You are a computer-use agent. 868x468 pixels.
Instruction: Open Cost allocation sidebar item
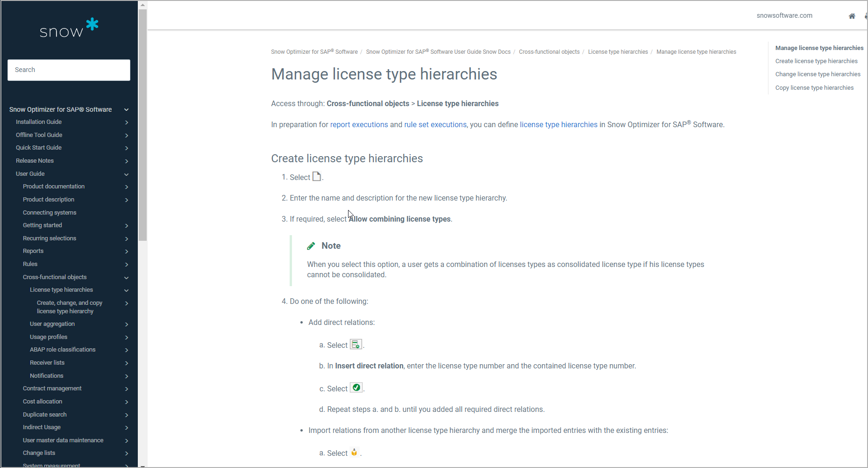43,402
